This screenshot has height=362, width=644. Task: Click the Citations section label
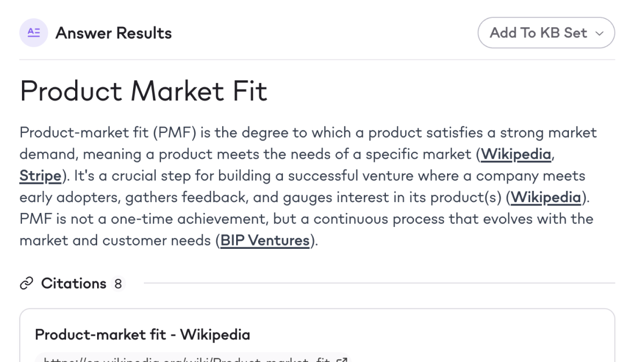(74, 284)
